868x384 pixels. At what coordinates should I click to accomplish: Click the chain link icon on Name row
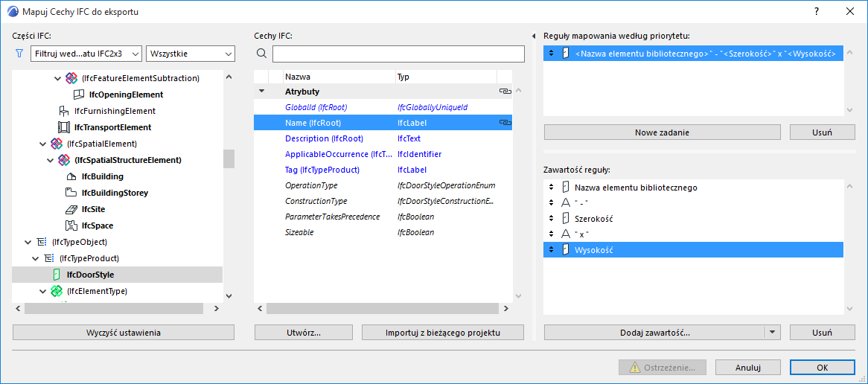point(505,123)
